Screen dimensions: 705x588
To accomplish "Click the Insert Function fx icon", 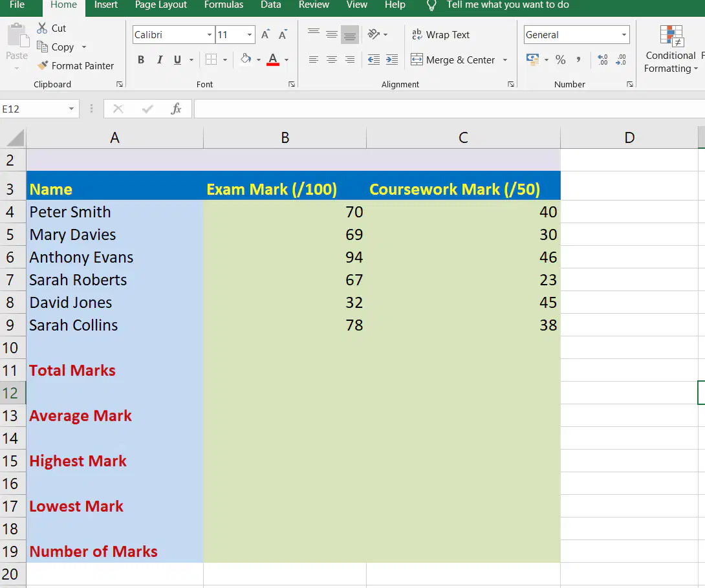I will click(176, 108).
